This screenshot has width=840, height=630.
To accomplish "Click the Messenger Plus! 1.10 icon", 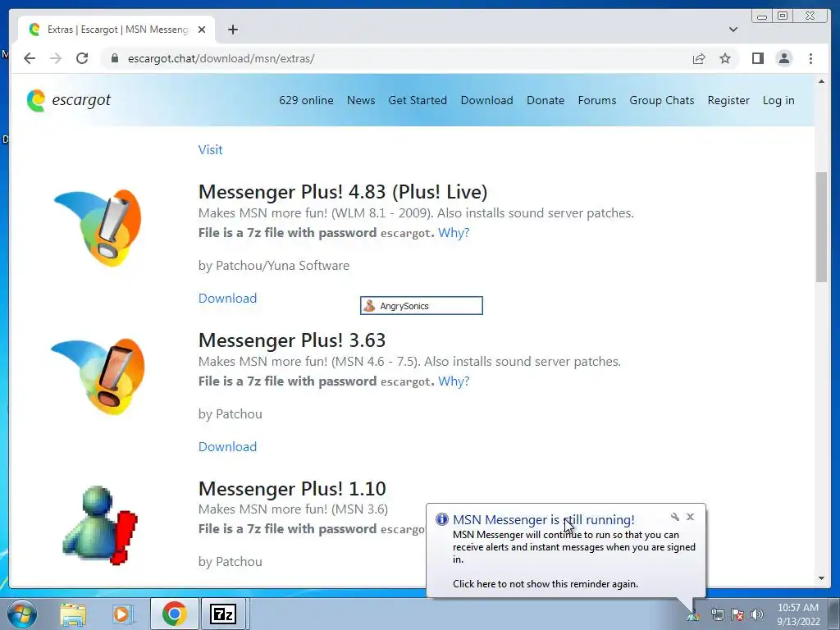I will (100, 525).
